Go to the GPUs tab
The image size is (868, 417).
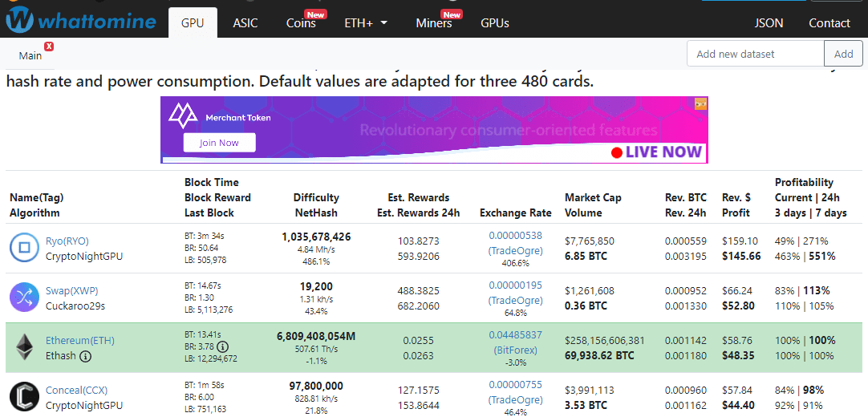click(x=495, y=22)
